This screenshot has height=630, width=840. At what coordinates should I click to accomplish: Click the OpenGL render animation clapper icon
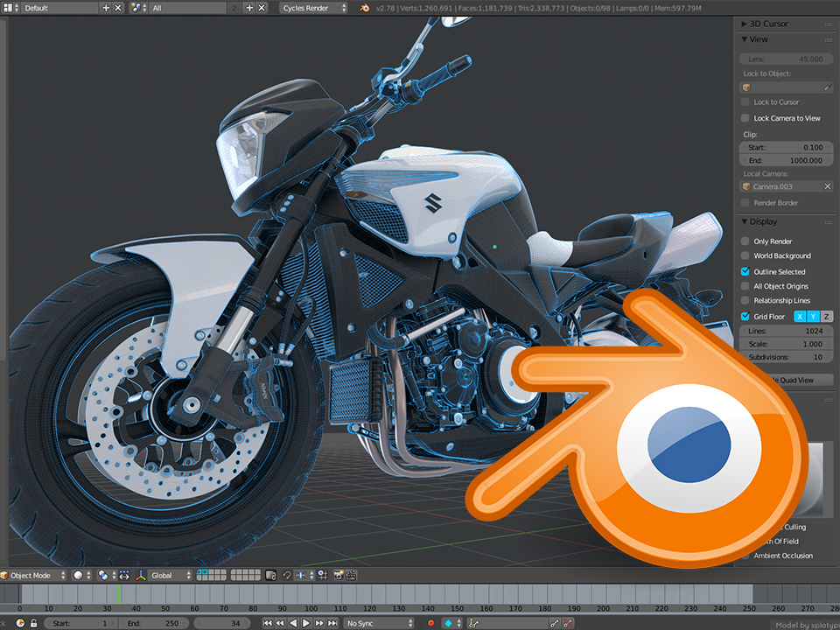(x=351, y=576)
